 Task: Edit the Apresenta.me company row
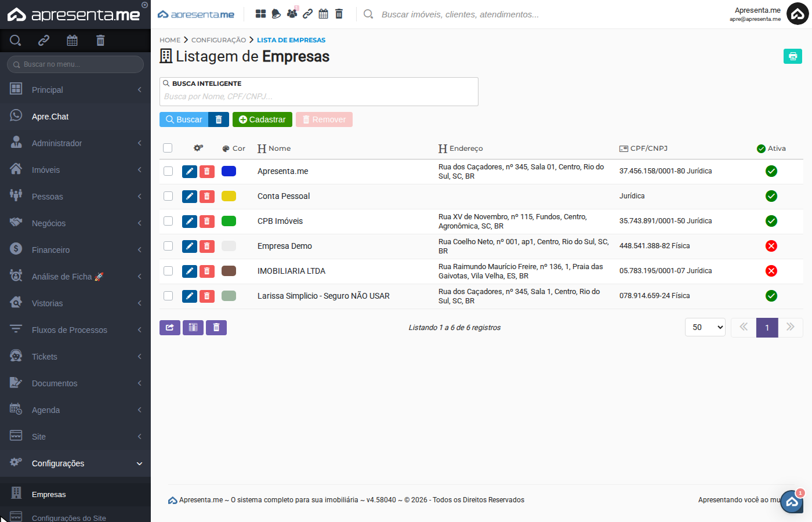pos(190,171)
